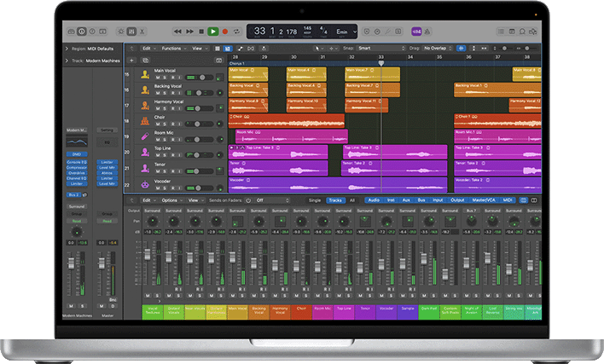Click the Metronome icon in the control bar
Screen dimensions: 604x364
click(427, 32)
